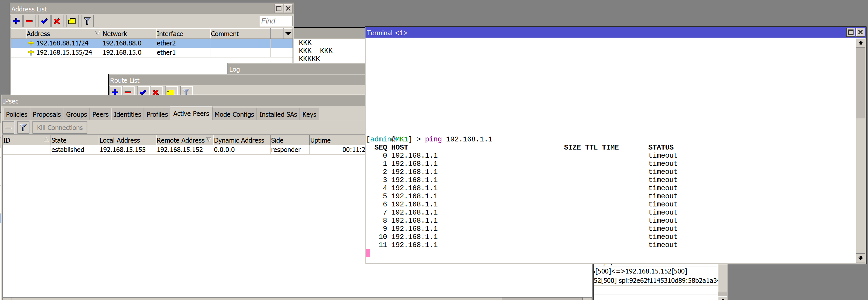This screenshot has height=300, width=868.
Task: Open the Policies tab in IPsec
Action: click(x=17, y=114)
